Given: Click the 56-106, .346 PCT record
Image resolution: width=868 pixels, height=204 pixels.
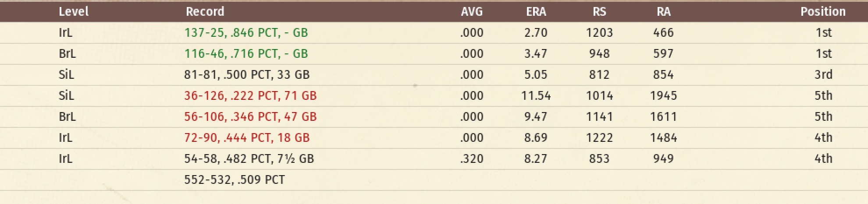Looking at the screenshot, I should 250,116.
